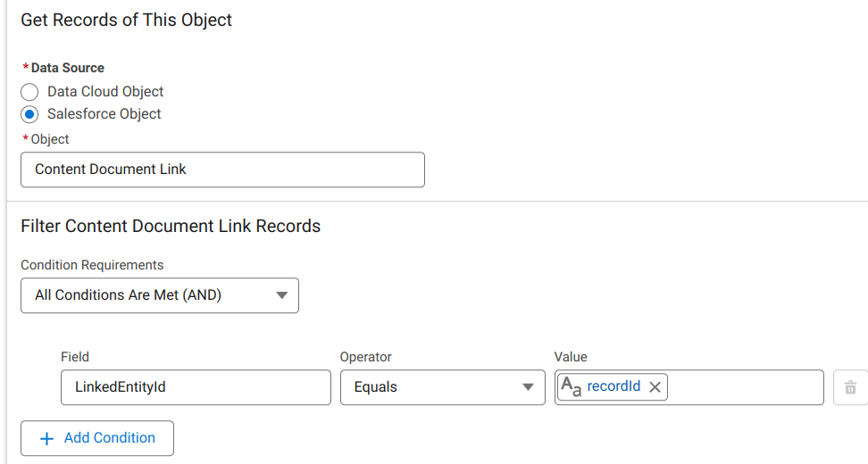868x464 pixels.
Task: Select the Data Cloud Object radio button
Action: (x=29, y=92)
